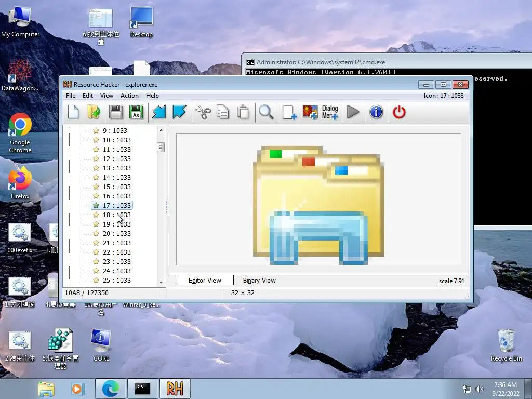Open the File menu
This screenshot has height=399, width=532.
(x=71, y=96)
